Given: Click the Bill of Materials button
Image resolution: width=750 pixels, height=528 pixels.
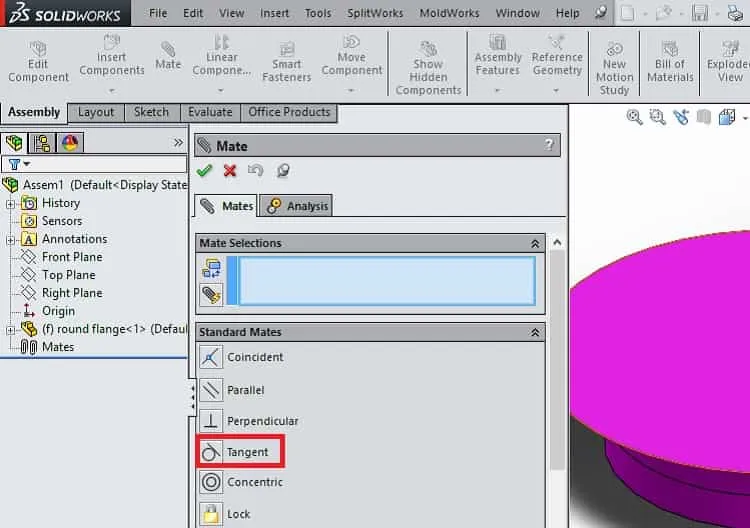Looking at the screenshot, I should 670,63.
